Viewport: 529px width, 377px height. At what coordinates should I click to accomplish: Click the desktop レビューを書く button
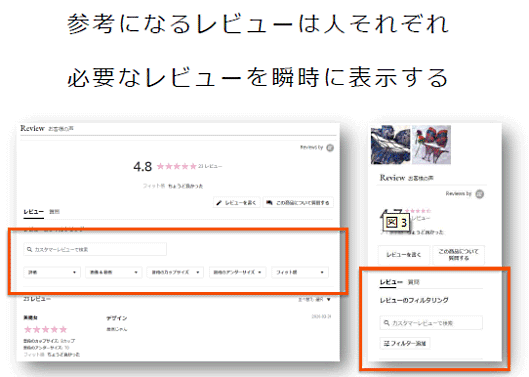(x=236, y=203)
